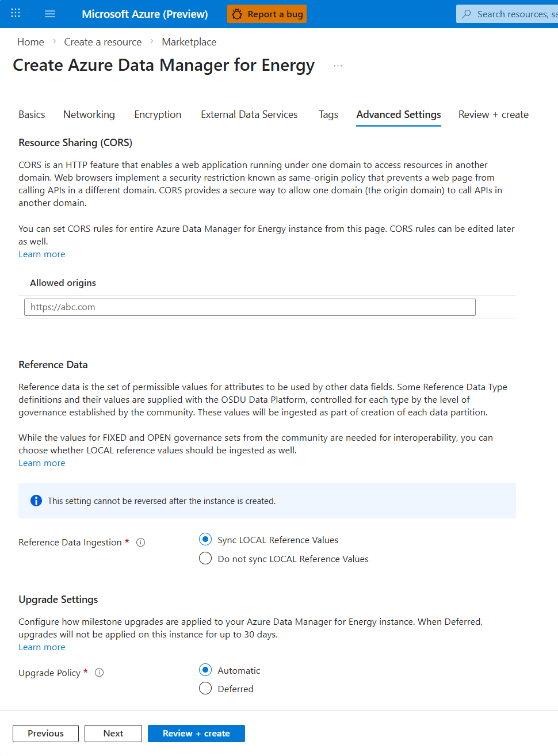Click the Reference Data Ingestion label
Image resolution: width=558 pixels, height=756 pixels.
click(70, 543)
